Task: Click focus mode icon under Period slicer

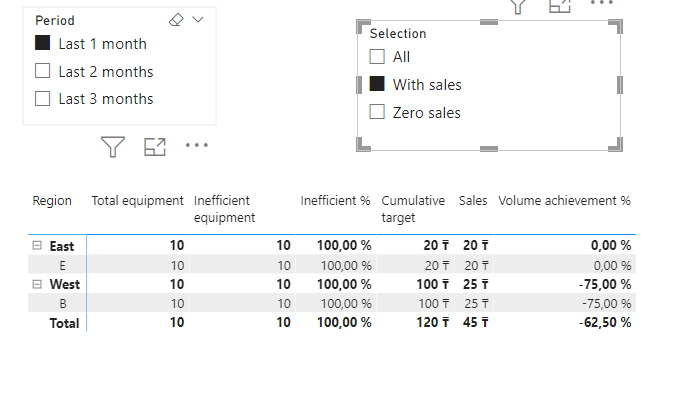Action: point(155,147)
